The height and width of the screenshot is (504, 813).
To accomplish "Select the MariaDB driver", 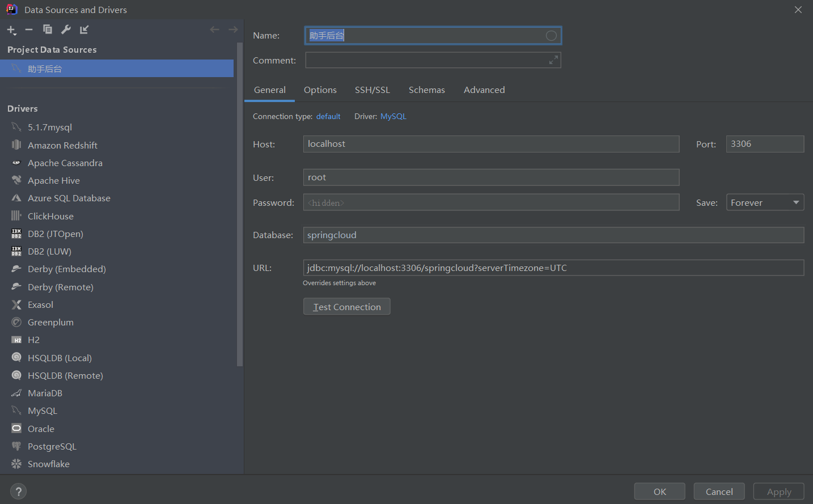I will point(44,393).
